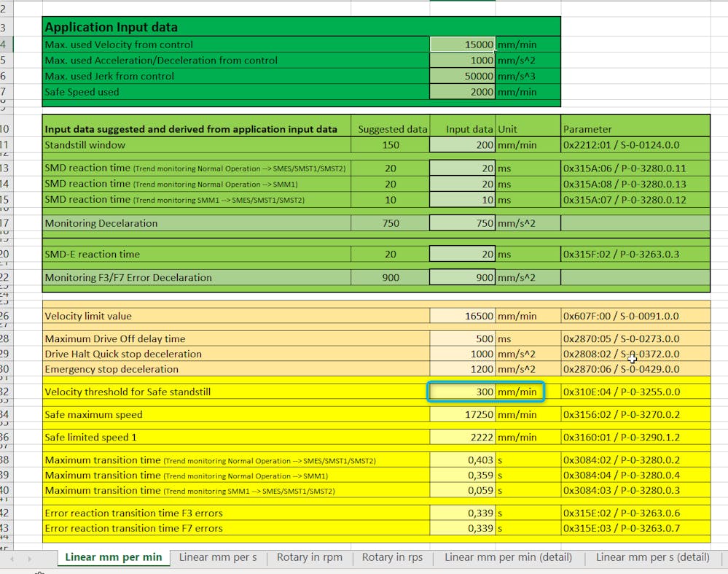Go to Rotary in rps sheet
The height and width of the screenshot is (574, 728).
tap(392, 557)
